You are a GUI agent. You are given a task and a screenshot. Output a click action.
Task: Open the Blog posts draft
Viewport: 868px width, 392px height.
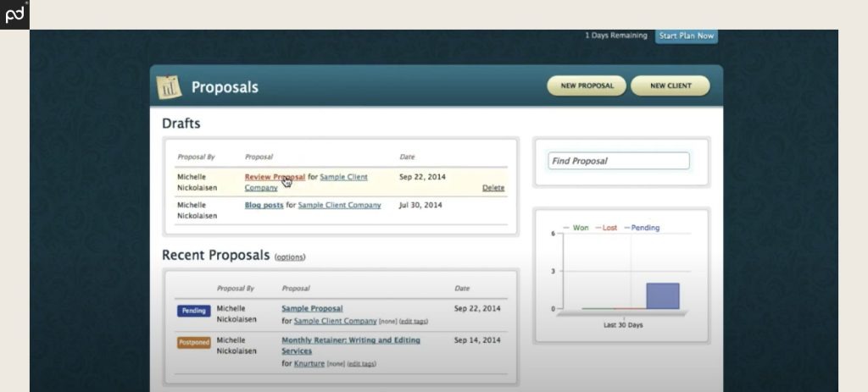264,205
